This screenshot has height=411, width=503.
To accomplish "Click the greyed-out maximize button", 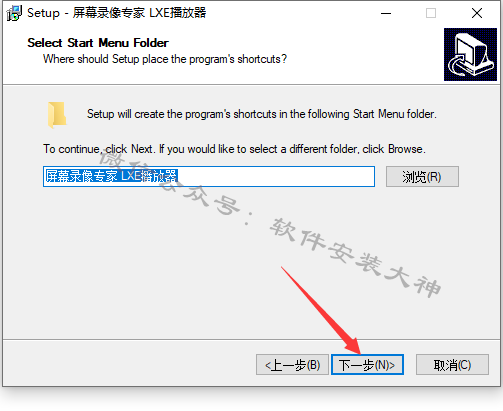I will click(431, 13).
